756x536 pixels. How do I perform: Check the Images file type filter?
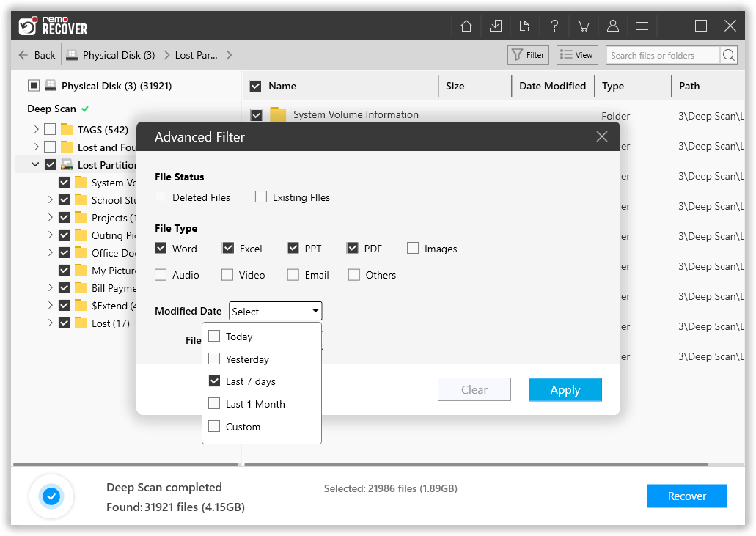pos(412,248)
